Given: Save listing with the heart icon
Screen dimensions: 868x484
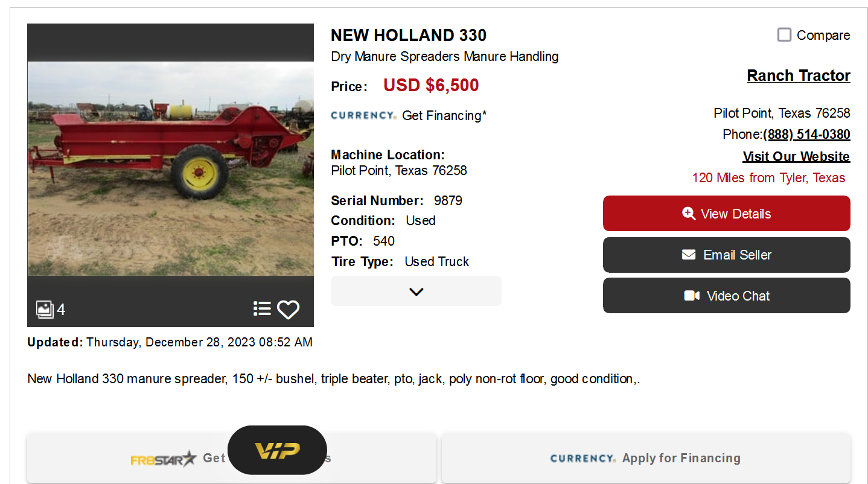Looking at the screenshot, I should tap(289, 310).
